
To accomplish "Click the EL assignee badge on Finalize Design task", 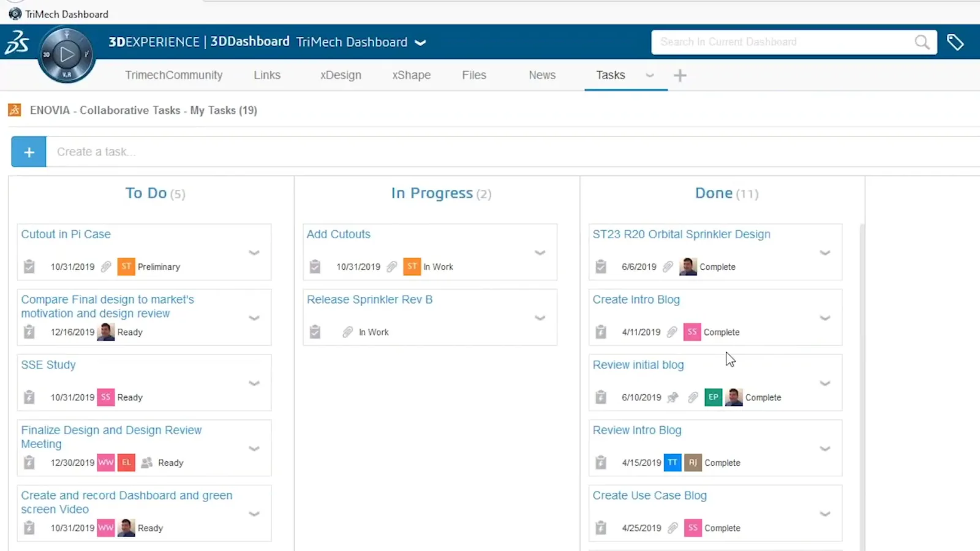I will [126, 462].
